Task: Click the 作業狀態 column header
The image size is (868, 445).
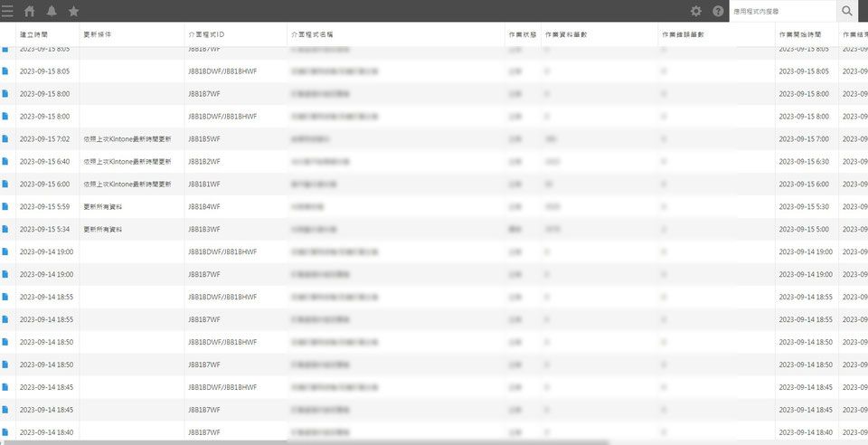Action: [523, 34]
